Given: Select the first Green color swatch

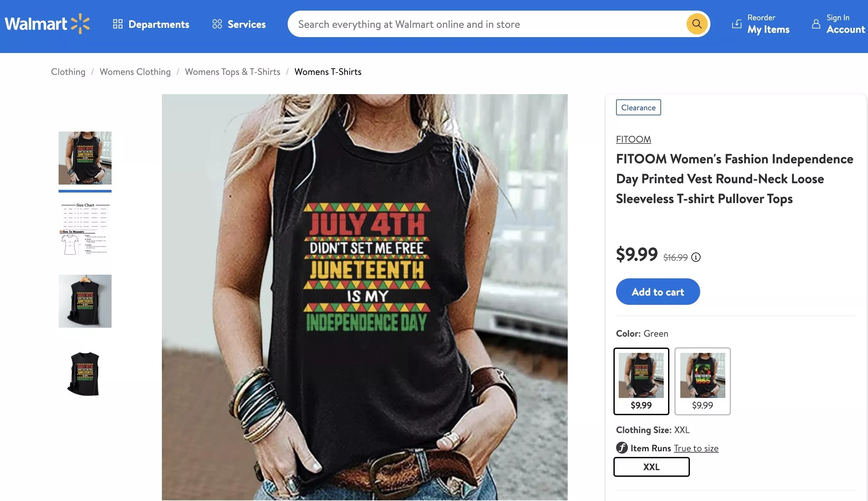Looking at the screenshot, I should [x=641, y=381].
